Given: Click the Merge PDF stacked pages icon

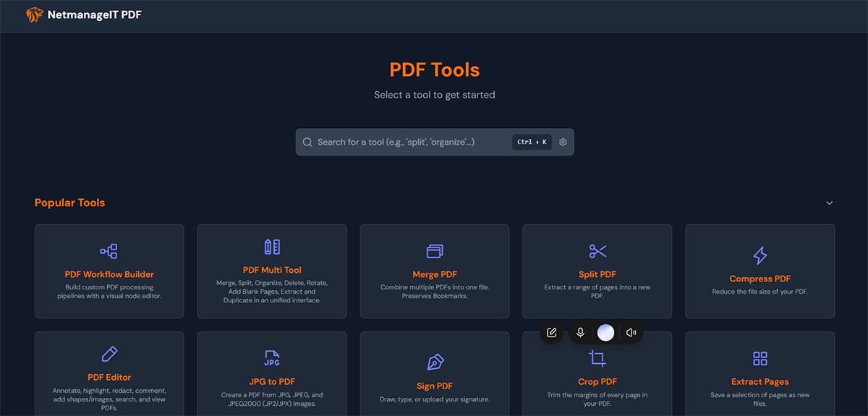Looking at the screenshot, I should click(x=435, y=251).
